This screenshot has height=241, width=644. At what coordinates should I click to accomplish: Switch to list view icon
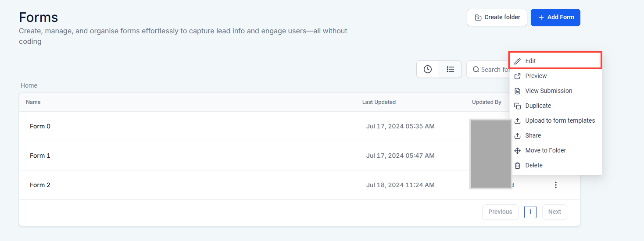pos(451,69)
